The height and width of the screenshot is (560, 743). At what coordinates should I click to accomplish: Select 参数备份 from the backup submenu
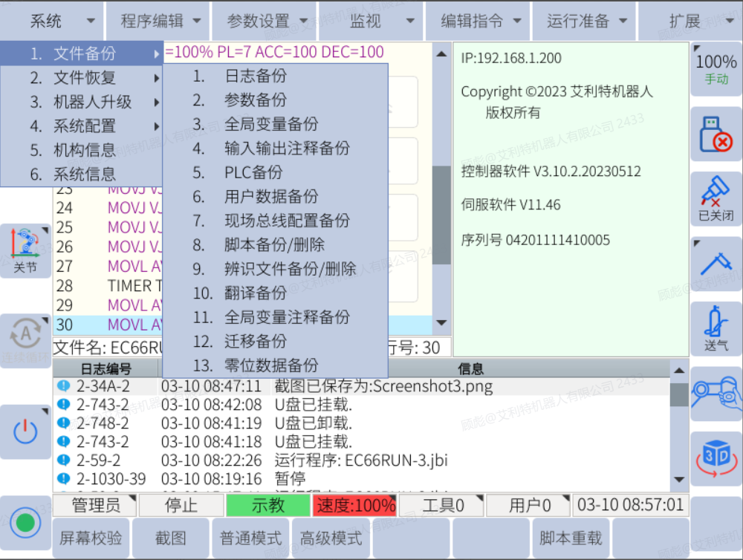(256, 100)
